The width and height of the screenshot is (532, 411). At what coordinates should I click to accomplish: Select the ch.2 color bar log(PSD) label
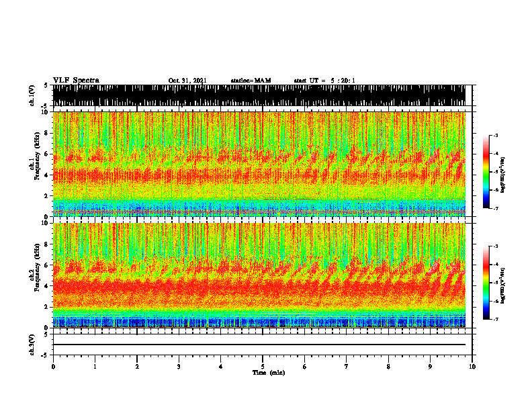pos(503,285)
